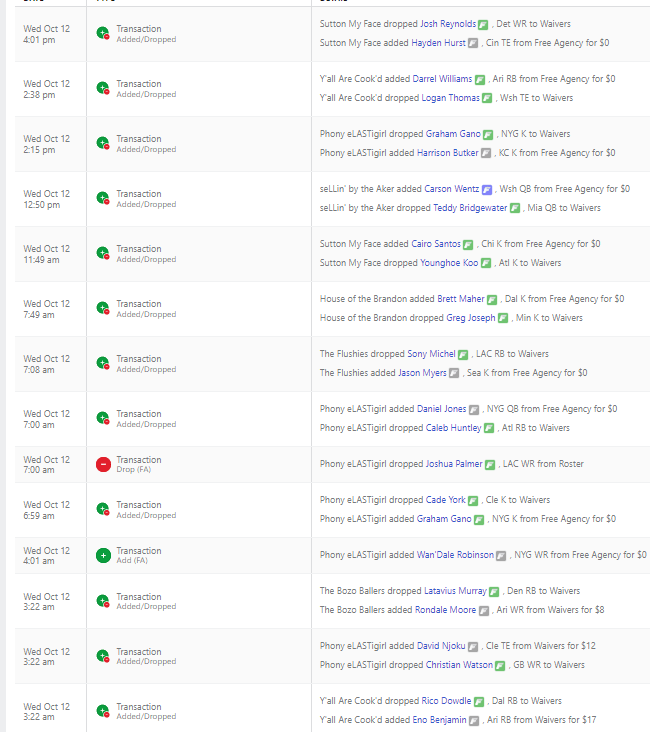
Task: Click on Daniel Jones' name link
Action: (x=442, y=409)
